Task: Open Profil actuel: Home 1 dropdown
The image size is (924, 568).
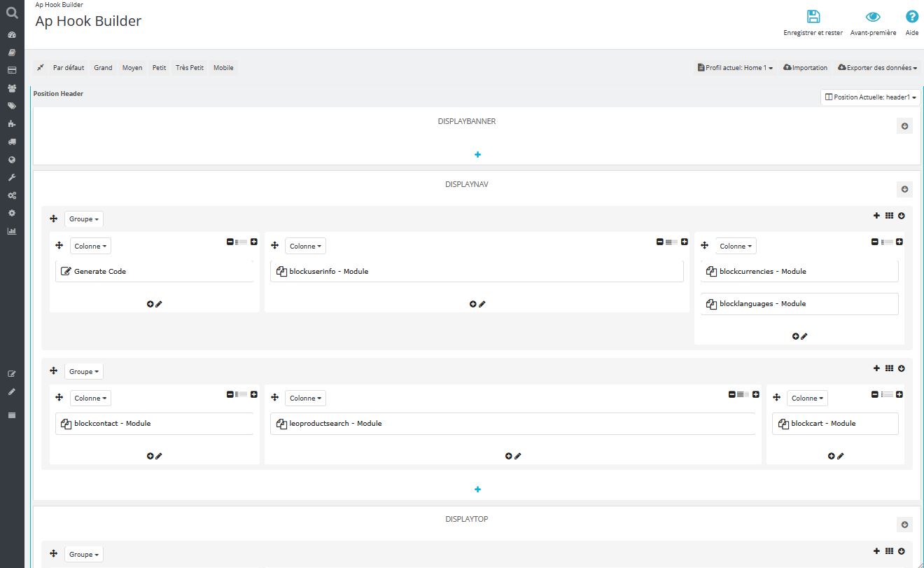Action: (x=735, y=68)
